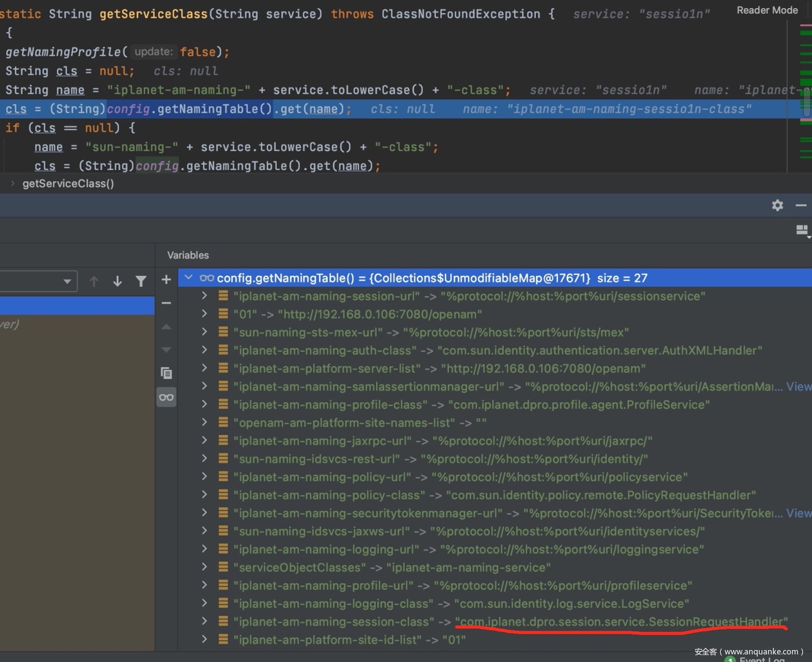Image resolution: width=812 pixels, height=662 pixels.
Task: Click the getServiceClass() breadcrumb
Action: (68, 184)
